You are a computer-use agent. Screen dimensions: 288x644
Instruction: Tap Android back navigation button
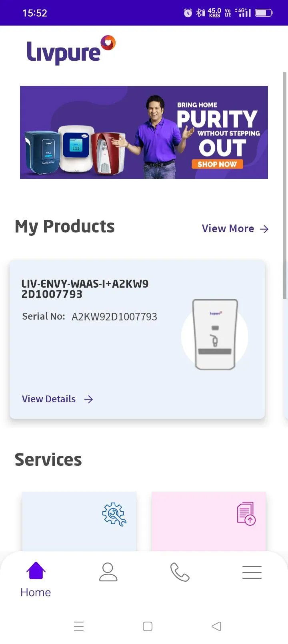[x=216, y=626]
